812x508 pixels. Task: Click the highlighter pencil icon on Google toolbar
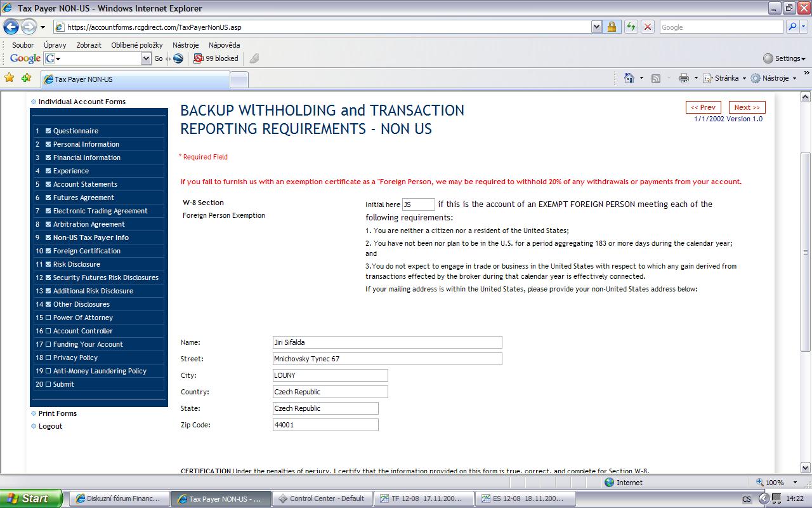(254, 58)
